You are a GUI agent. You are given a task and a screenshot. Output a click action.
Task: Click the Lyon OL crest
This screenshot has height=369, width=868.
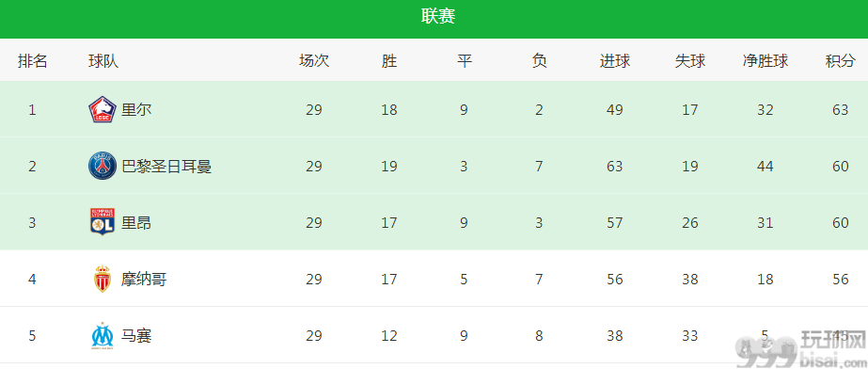[x=103, y=222]
